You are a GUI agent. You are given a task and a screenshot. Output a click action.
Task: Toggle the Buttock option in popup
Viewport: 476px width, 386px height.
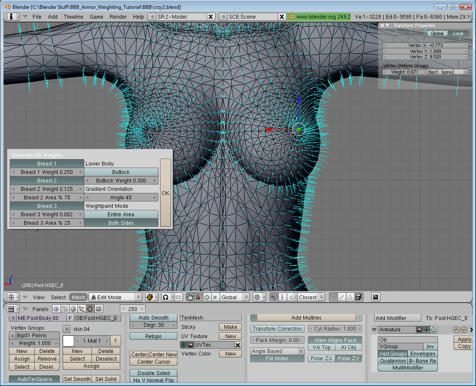tap(121, 172)
